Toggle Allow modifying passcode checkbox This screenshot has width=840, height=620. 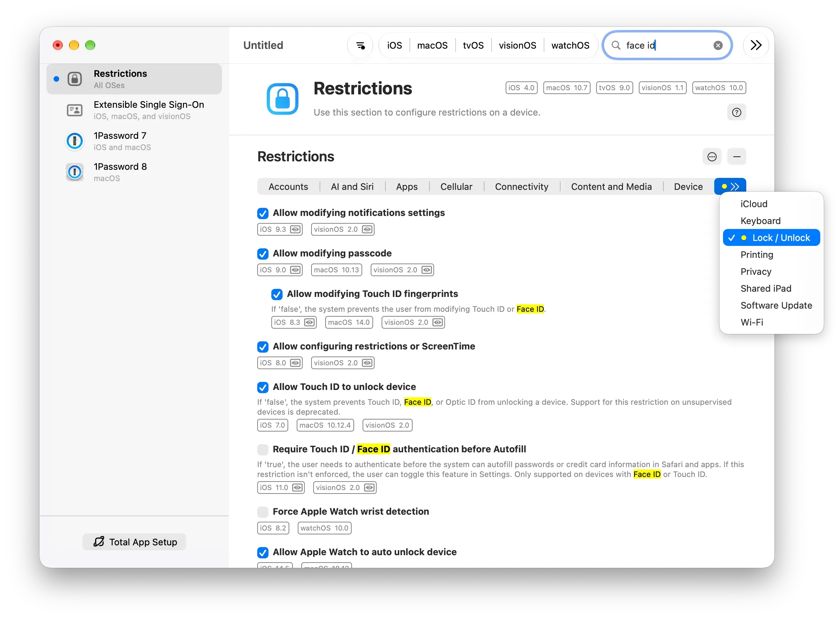[263, 254]
